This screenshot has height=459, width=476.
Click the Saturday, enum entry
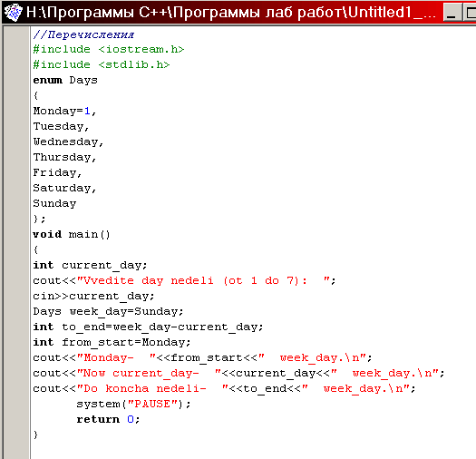(x=64, y=189)
